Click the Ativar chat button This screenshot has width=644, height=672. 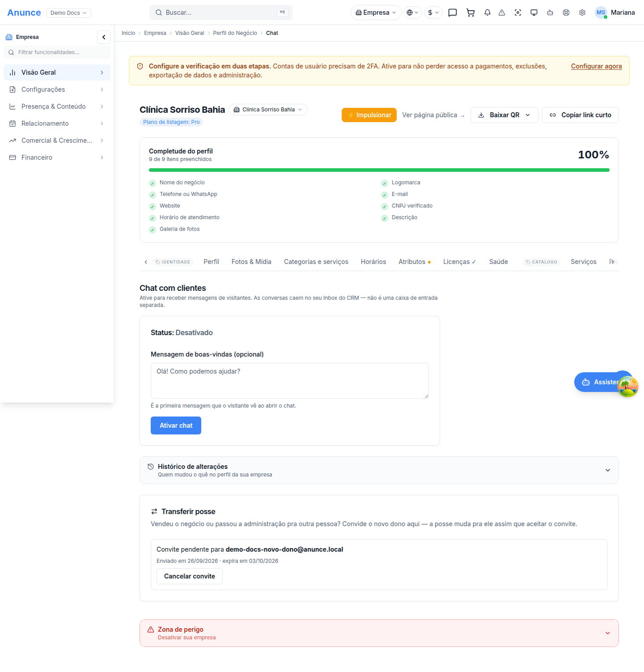tap(176, 425)
